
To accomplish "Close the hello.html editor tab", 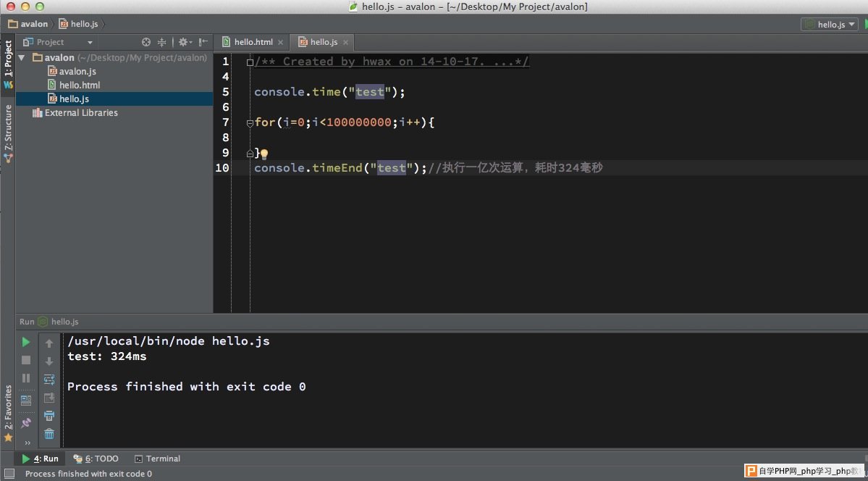I will click(281, 42).
